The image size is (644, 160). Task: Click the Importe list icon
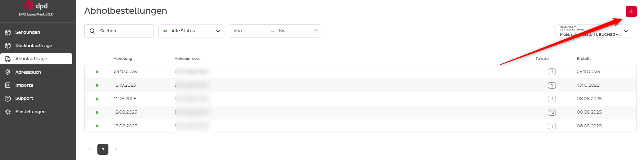tap(8, 85)
